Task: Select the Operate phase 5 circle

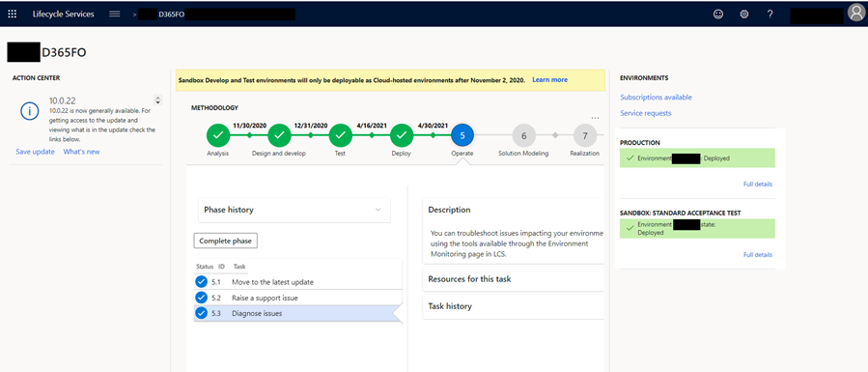Action: coord(462,135)
